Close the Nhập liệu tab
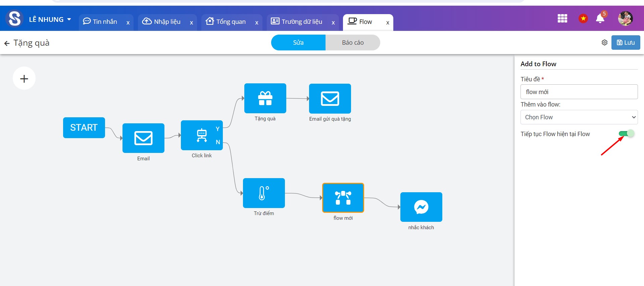Screen dimensions: 644x286 coord(191,23)
